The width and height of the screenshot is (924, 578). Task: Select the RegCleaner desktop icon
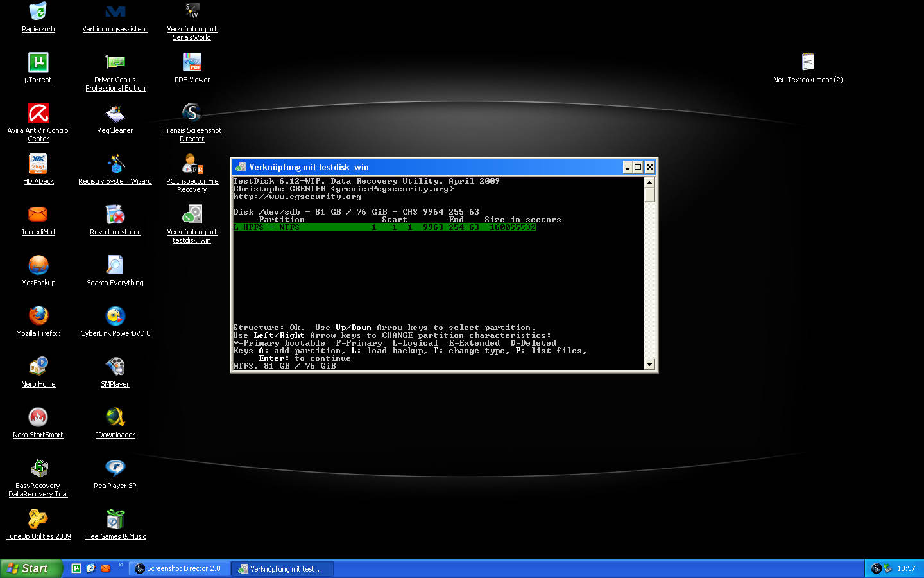tap(115, 113)
